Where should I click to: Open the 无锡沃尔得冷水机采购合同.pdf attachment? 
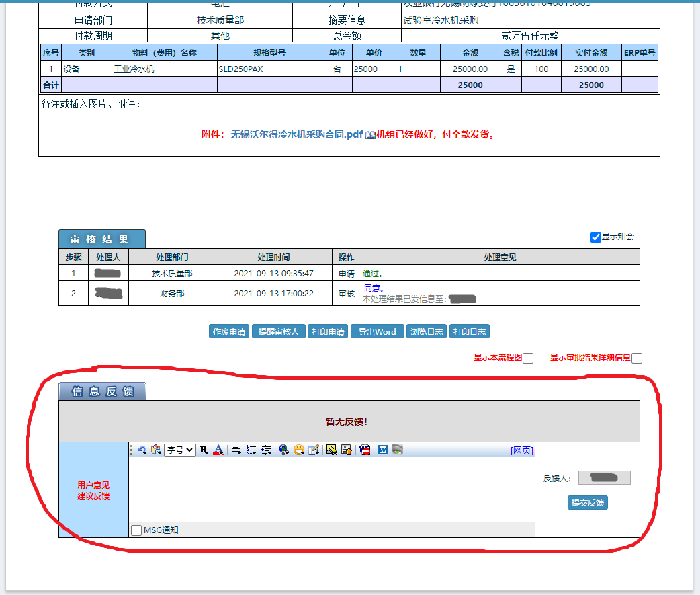pyautogui.click(x=296, y=134)
